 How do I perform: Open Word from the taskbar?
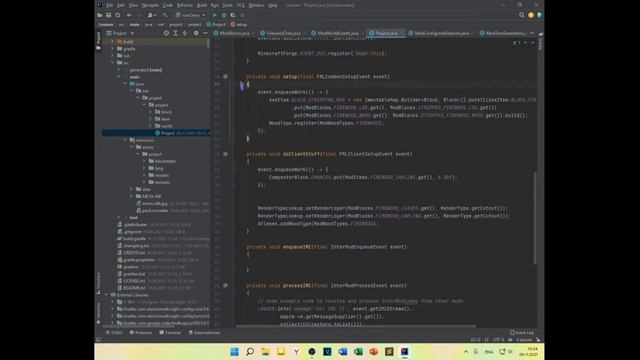pos(343,352)
